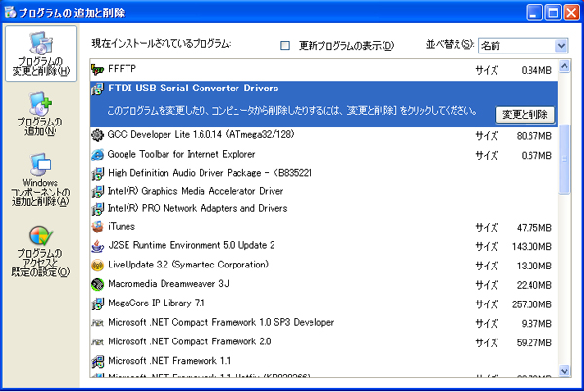The image size is (584, 392).
Task: Click Microsoft .NET Framework 1.1 icon
Action: coord(97,361)
